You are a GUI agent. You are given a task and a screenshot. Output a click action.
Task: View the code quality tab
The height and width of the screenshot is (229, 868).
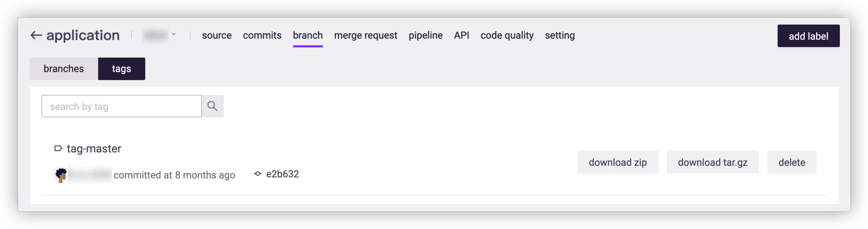(507, 35)
